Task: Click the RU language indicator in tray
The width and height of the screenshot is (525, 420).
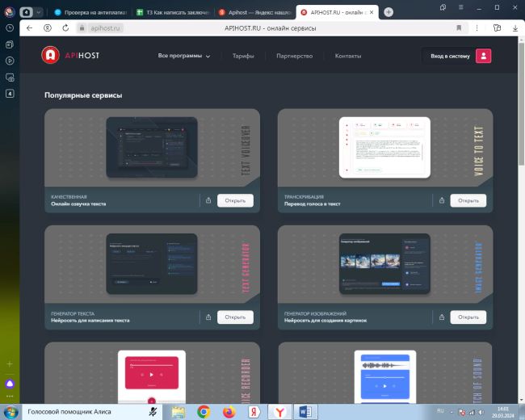Action: [440, 410]
